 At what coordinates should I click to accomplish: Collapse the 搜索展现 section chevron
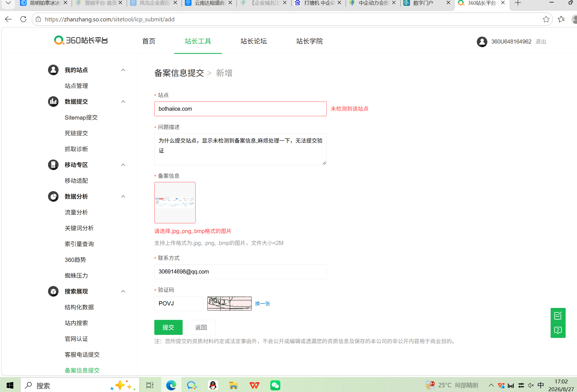point(123,291)
